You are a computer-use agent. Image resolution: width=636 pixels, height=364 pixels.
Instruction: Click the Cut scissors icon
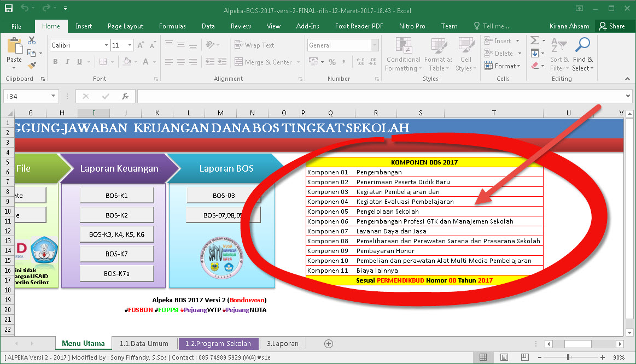[x=31, y=40]
